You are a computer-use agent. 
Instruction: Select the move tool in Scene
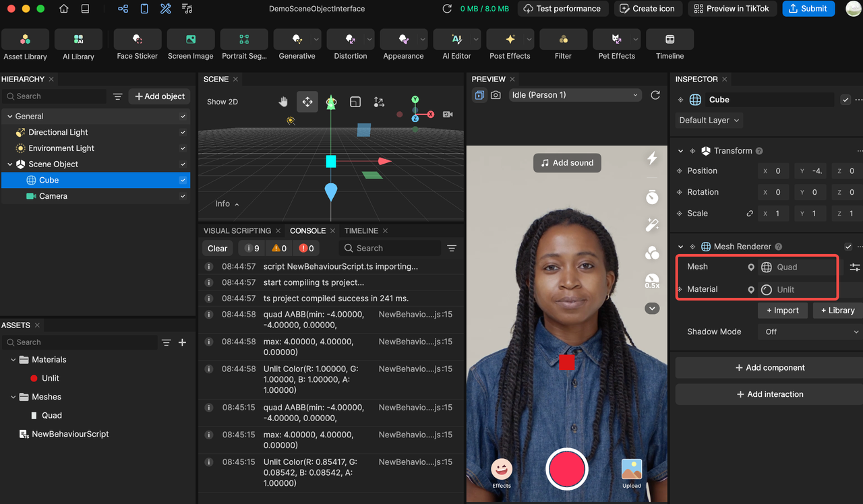[307, 102]
